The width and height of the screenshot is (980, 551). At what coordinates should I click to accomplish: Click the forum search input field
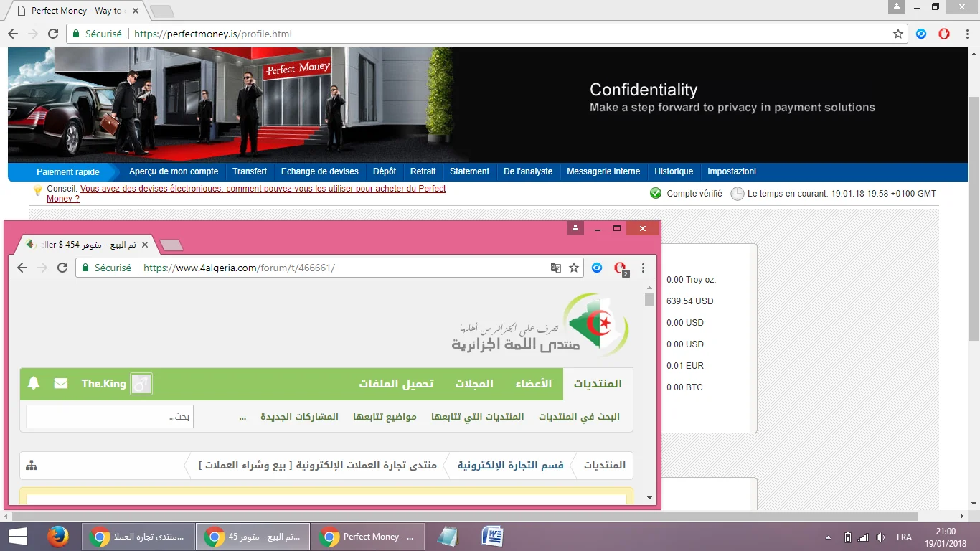tap(109, 417)
